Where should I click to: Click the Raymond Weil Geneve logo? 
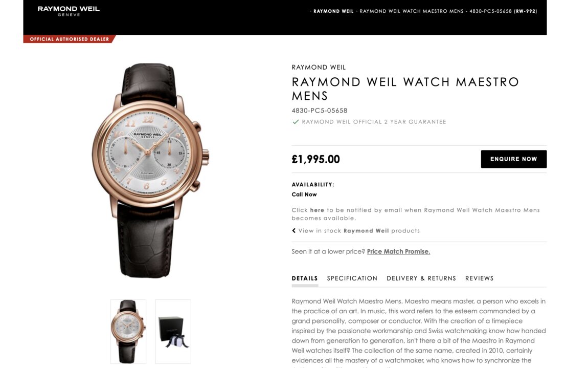69,11
